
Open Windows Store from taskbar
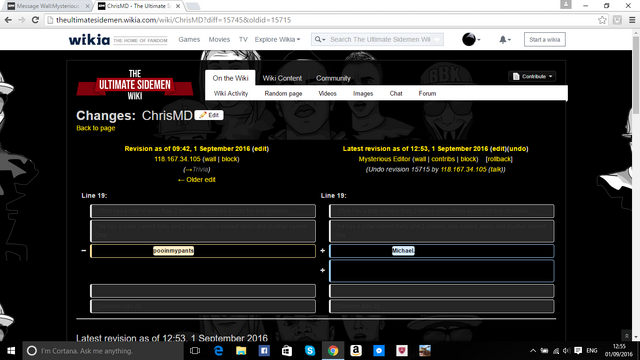[287, 351]
